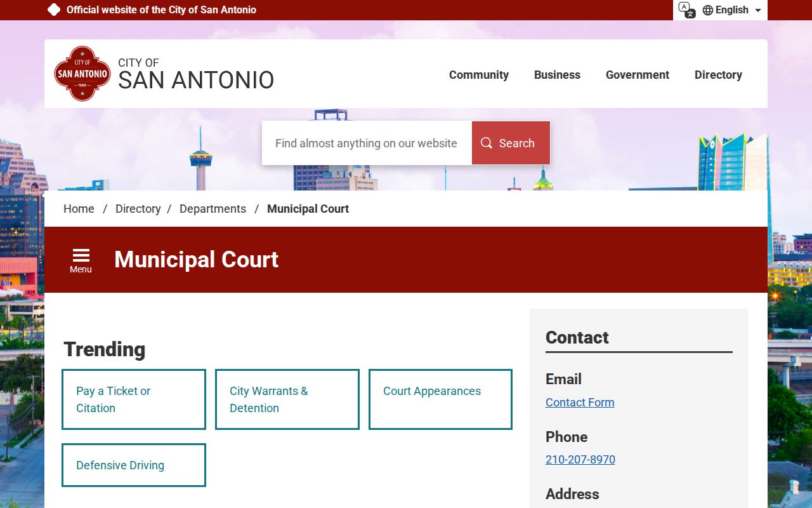Click the quatrefoil icon in top banner
This screenshot has width=812, height=508.
tap(54, 10)
